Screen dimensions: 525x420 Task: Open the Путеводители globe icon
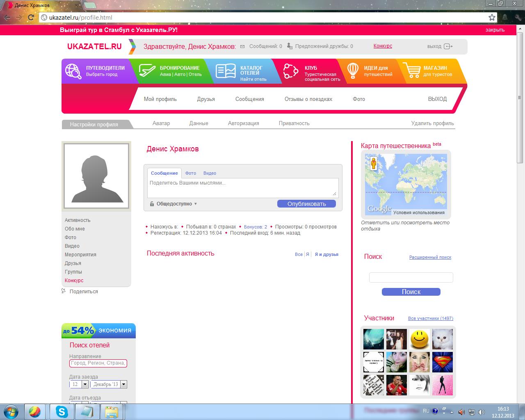point(73,71)
